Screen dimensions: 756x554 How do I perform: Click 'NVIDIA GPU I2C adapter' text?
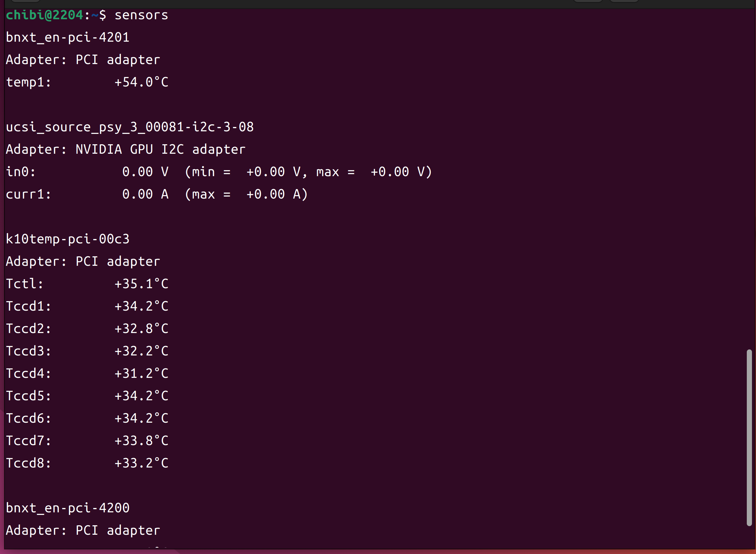click(x=160, y=150)
